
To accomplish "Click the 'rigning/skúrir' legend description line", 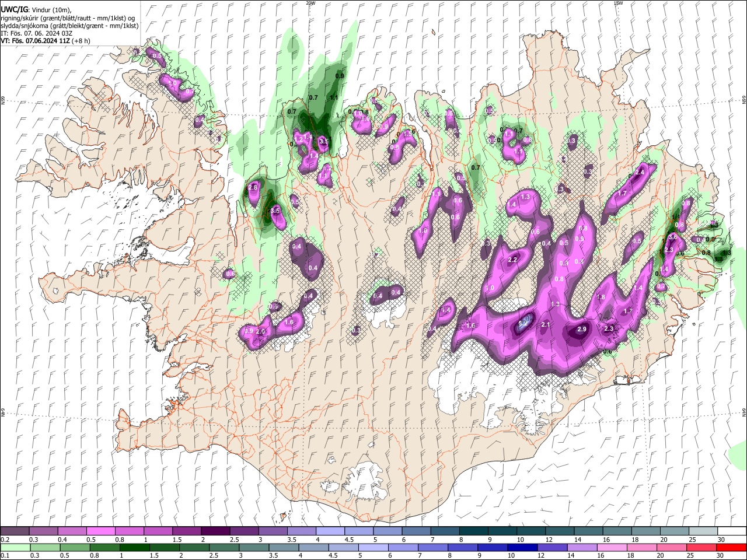I will tap(67, 18).
